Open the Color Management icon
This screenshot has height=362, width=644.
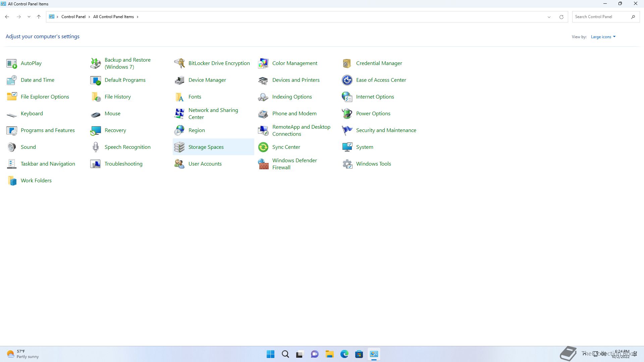point(263,63)
